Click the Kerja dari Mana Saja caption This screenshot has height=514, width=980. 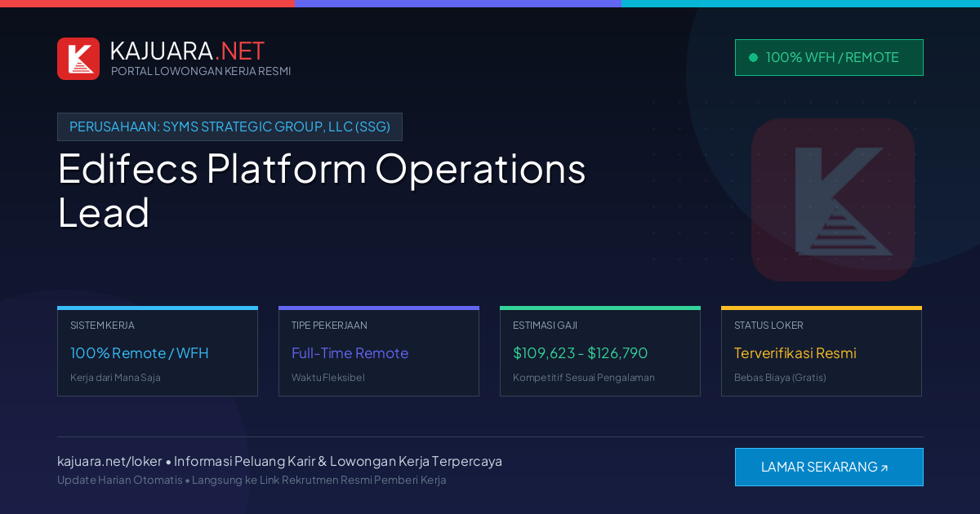point(115,378)
